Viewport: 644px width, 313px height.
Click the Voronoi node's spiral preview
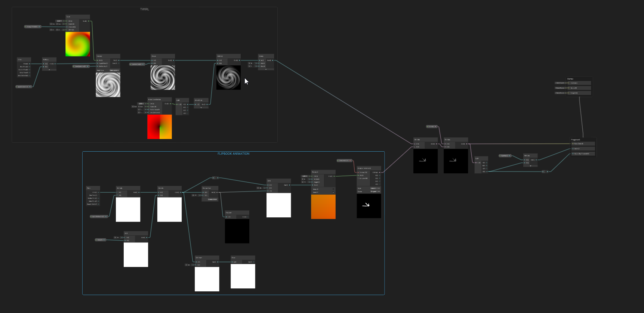tap(108, 85)
